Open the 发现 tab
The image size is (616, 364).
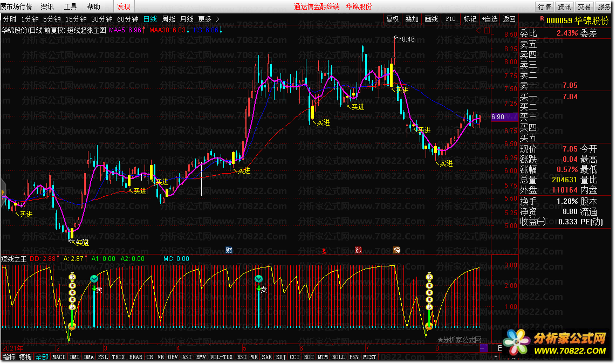[124, 6]
